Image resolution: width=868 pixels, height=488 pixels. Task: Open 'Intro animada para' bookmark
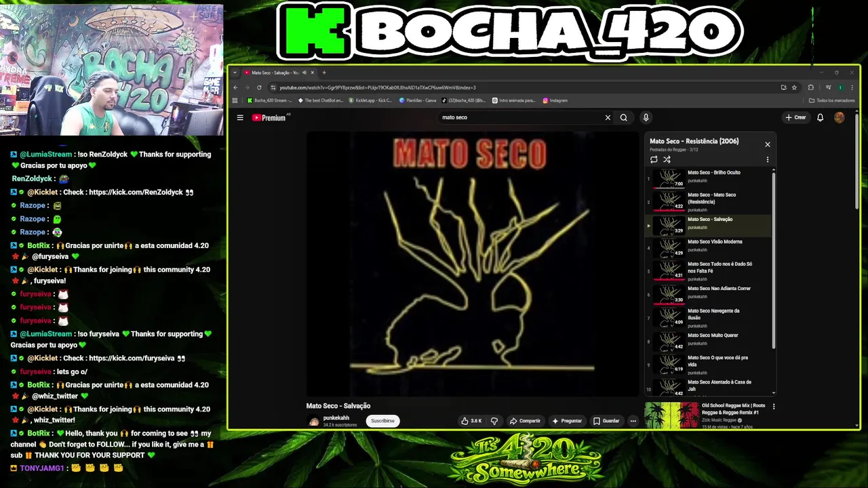513,100
